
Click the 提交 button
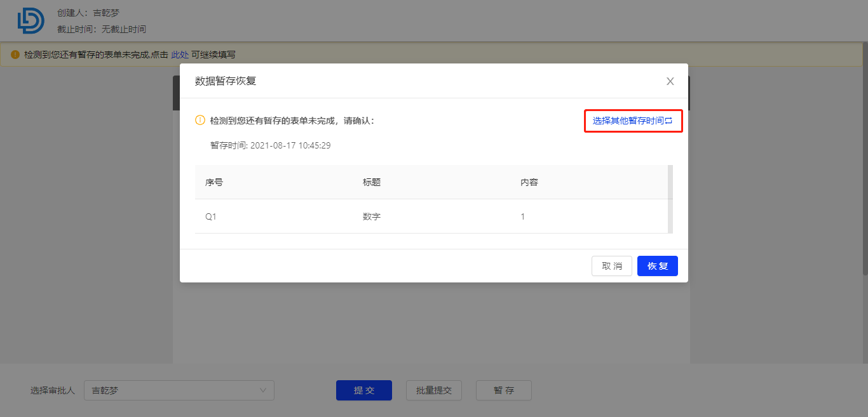coord(364,390)
